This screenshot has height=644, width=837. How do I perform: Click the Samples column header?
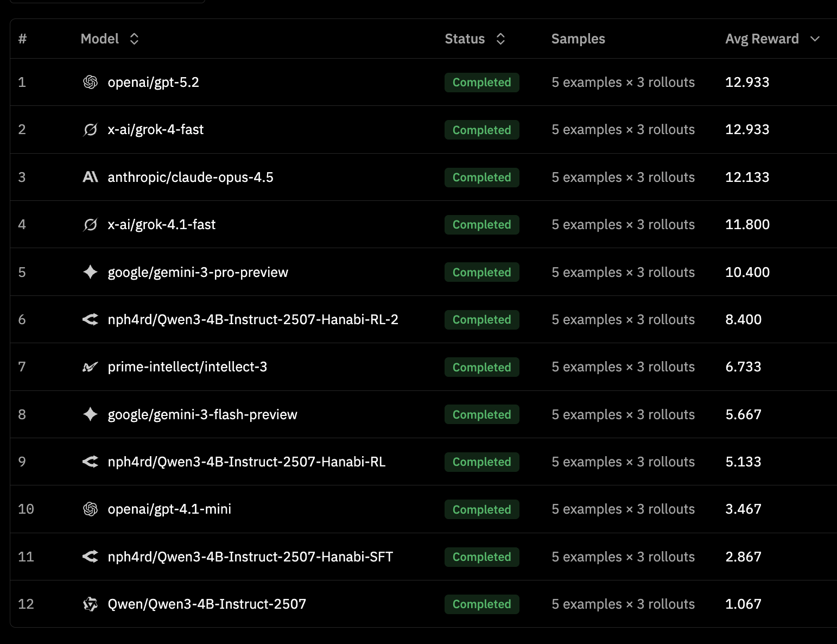pyautogui.click(x=578, y=39)
